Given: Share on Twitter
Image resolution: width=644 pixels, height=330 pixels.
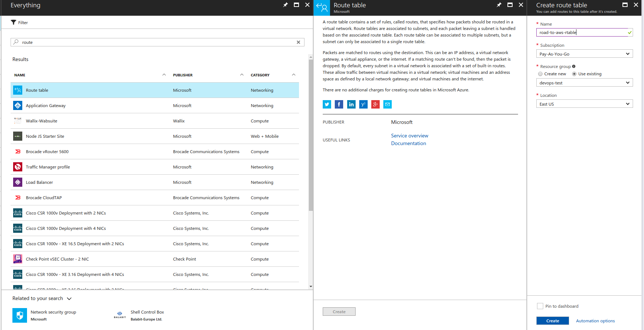Looking at the screenshot, I should coord(327,105).
